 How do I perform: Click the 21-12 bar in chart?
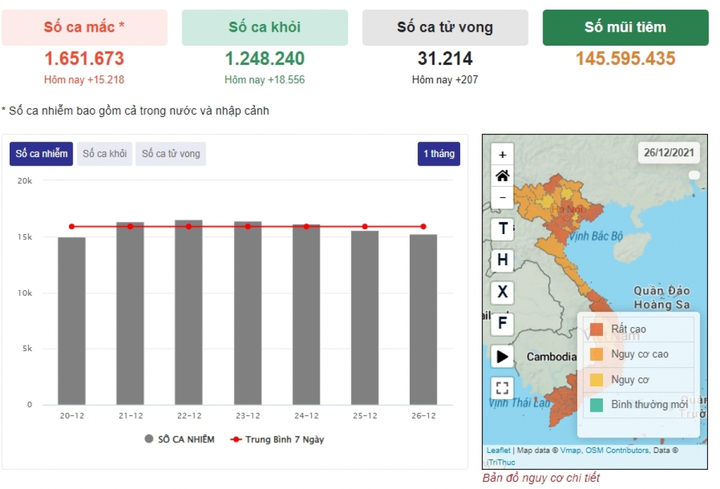(130, 314)
